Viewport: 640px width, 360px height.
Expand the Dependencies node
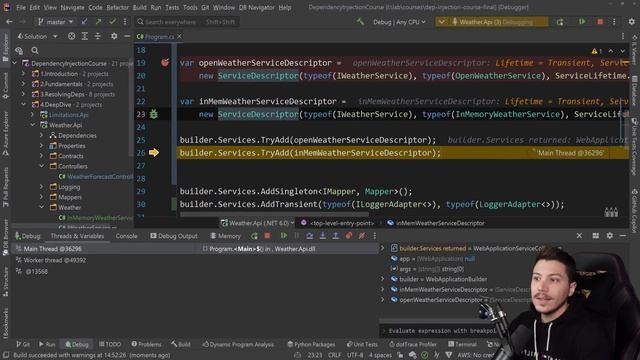click(42, 136)
